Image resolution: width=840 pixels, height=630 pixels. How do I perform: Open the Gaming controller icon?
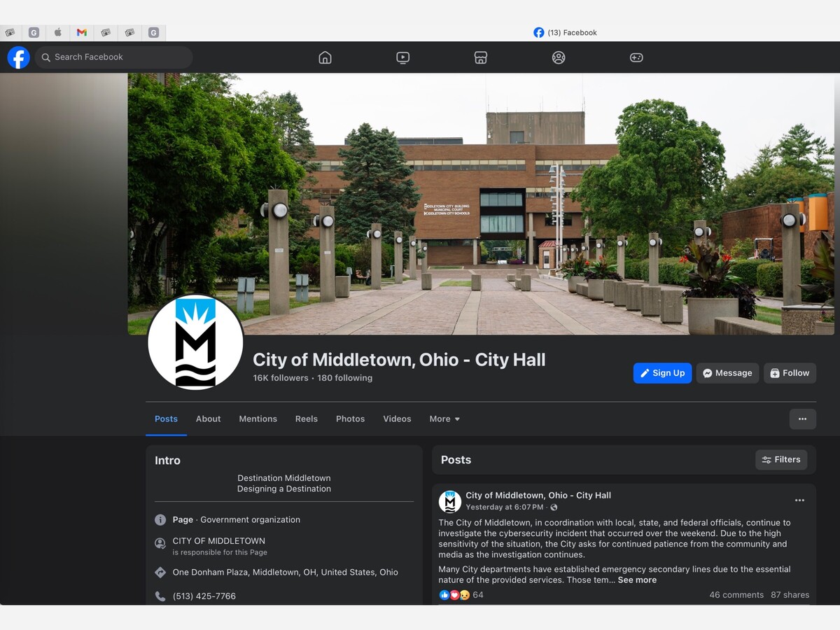point(636,57)
